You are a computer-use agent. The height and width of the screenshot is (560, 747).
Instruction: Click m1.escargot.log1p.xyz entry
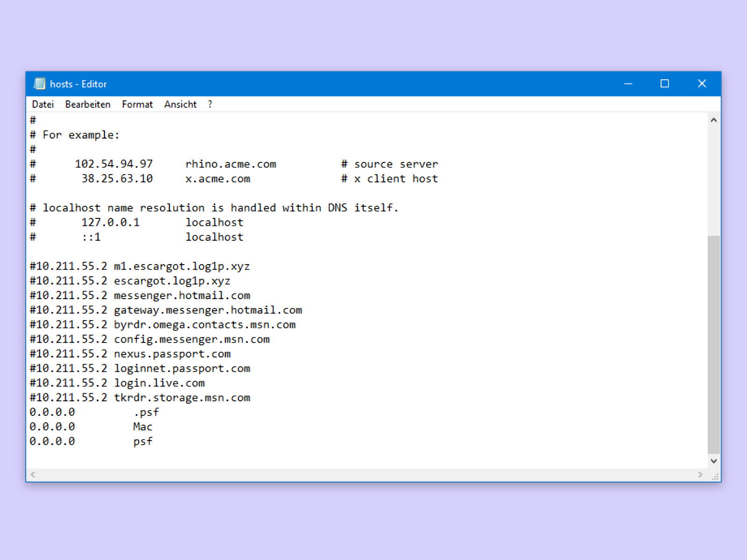182,266
